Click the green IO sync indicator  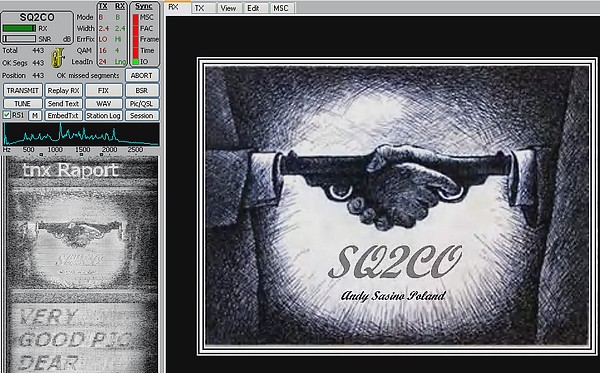(x=135, y=62)
